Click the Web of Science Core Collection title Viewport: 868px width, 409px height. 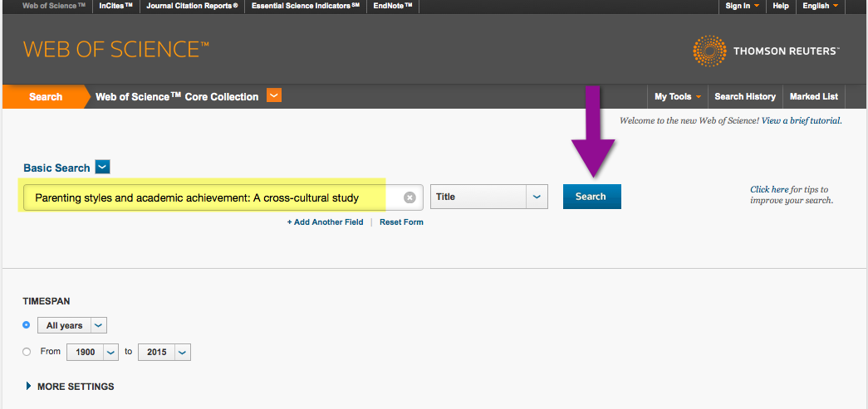(x=177, y=97)
